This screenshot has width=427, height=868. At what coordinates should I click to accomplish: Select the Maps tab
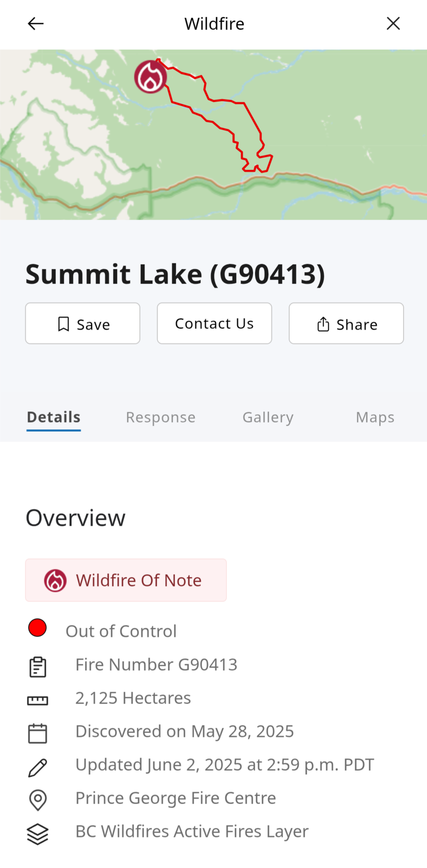tap(375, 417)
